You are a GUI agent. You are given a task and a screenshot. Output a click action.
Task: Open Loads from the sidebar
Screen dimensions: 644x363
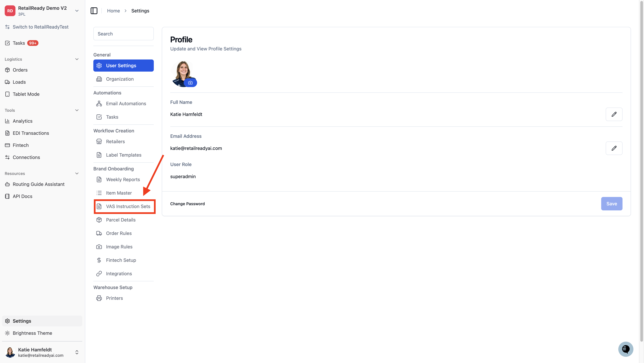click(19, 82)
